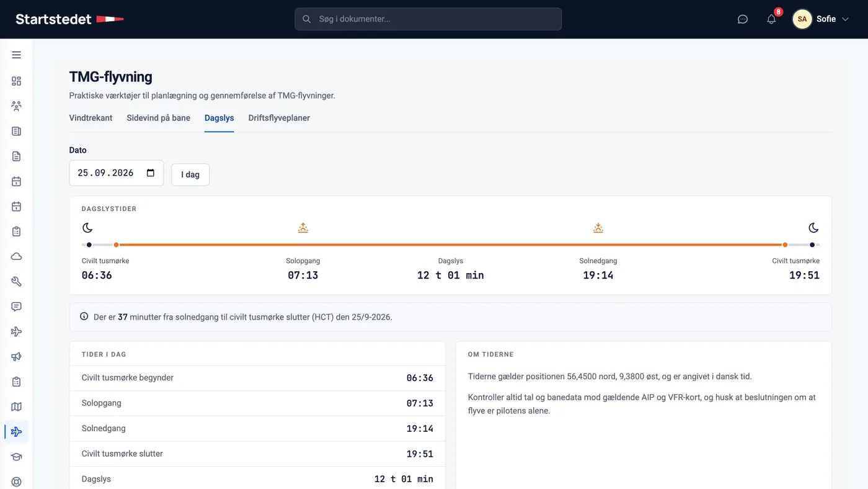The width and height of the screenshot is (868, 489).
Task: Switch to the Sidevind på bane tab
Action: coord(159,118)
